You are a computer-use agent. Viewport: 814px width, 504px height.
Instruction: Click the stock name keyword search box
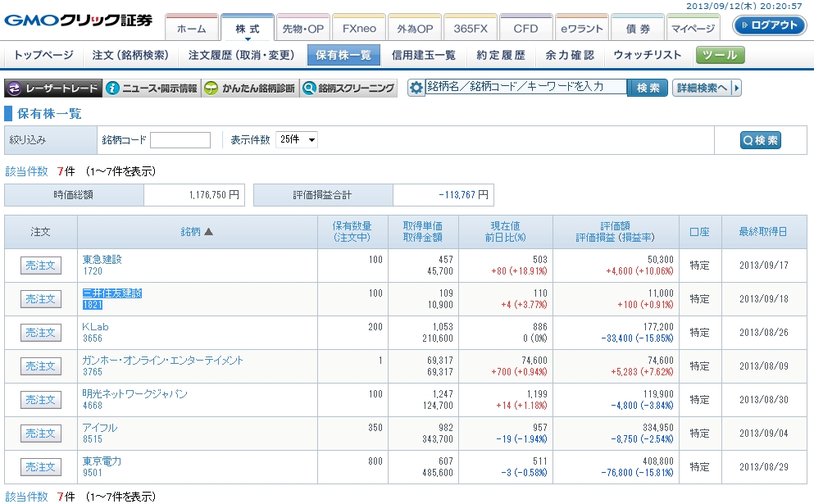[x=525, y=87]
